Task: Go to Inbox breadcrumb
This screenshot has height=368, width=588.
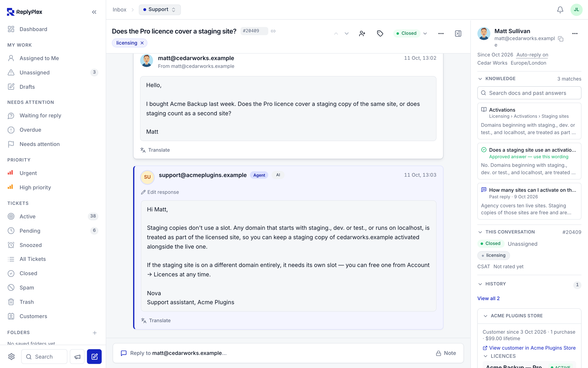Action: click(x=119, y=9)
